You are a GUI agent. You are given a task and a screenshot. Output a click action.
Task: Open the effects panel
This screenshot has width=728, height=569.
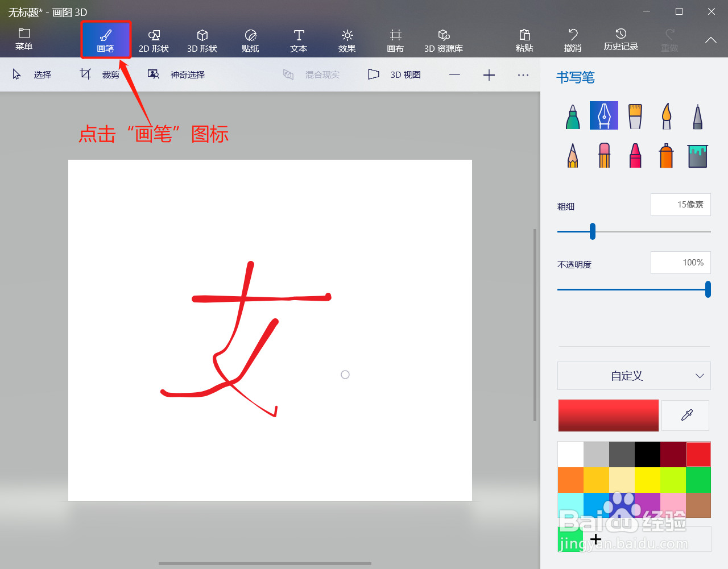(x=346, y=40)
